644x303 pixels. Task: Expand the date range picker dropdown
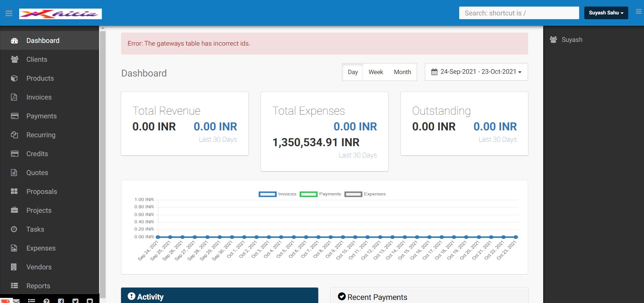coord(476,72)
